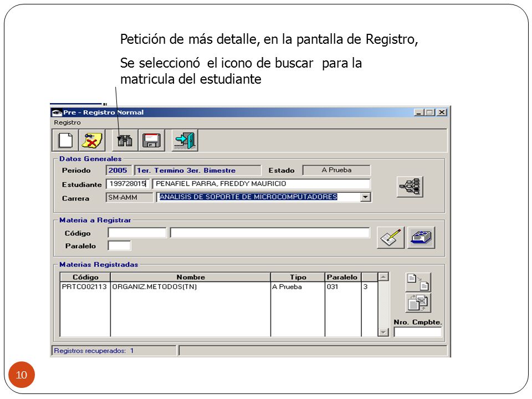Click the floppy disk save icon
This screenshot has height=399, width=532.
(x=151, y=140)
